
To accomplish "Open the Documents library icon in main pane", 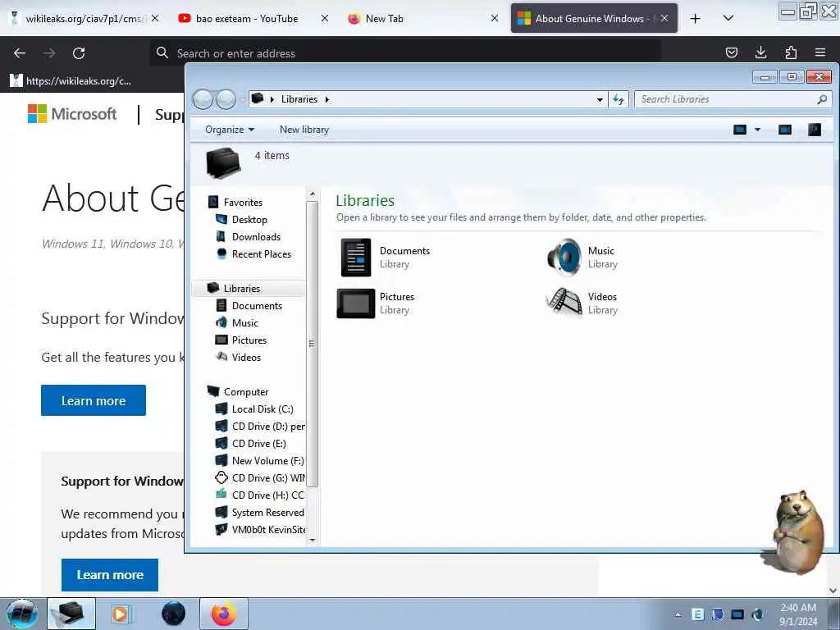I will 356,257.
